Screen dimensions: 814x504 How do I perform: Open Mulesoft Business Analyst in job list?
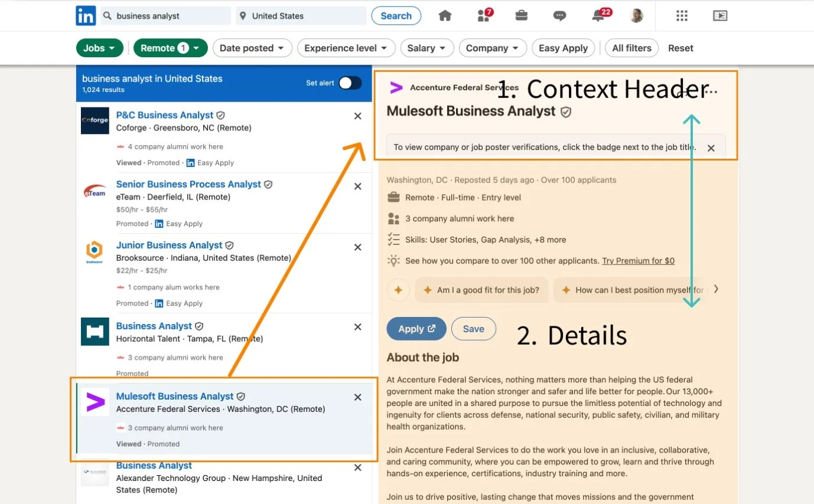point(175,396)
